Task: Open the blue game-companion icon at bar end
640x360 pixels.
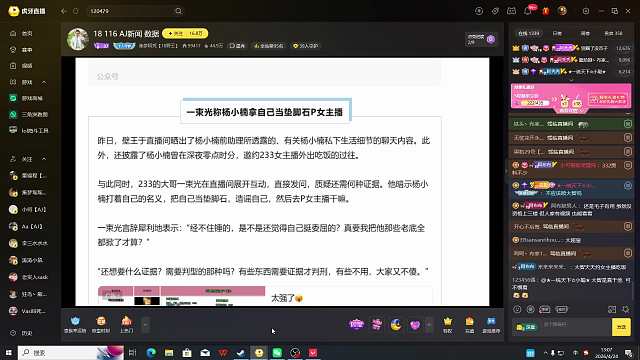Action: (491, 325)
